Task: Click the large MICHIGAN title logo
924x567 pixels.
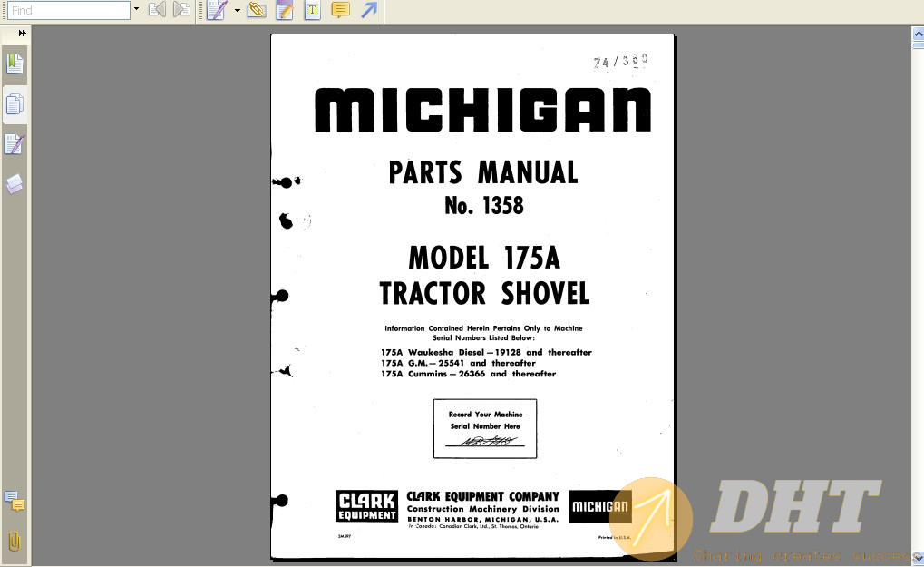Action: 483,110
